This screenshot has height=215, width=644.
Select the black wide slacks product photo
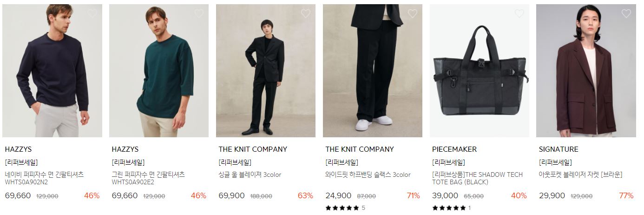[x=373, y=71]
